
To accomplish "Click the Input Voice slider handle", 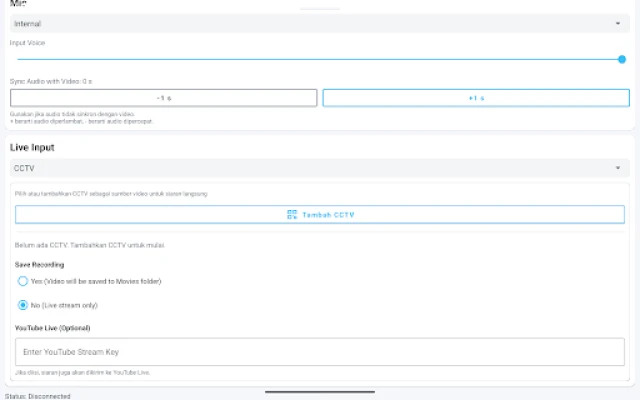I will [x=622, y=59].
